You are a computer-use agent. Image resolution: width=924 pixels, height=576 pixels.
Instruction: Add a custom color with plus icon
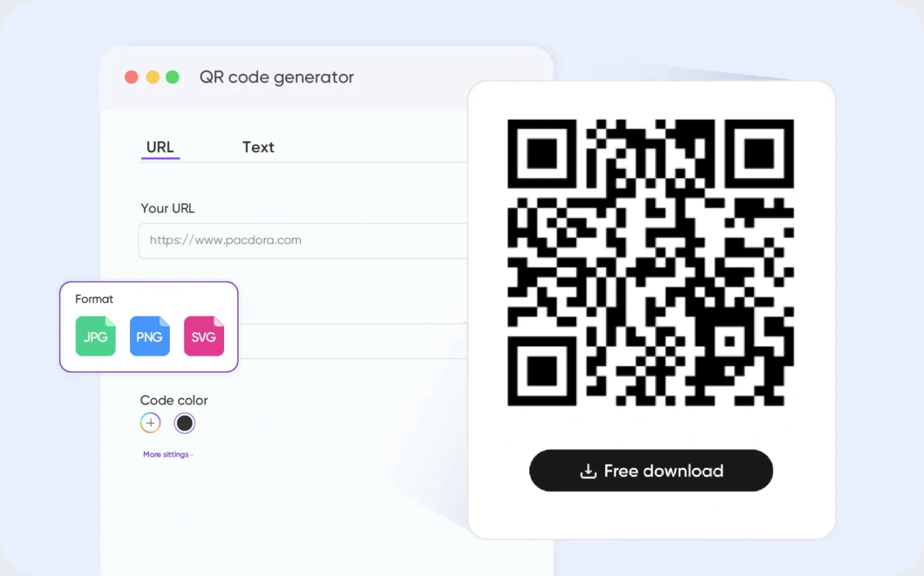coord(150,423)
